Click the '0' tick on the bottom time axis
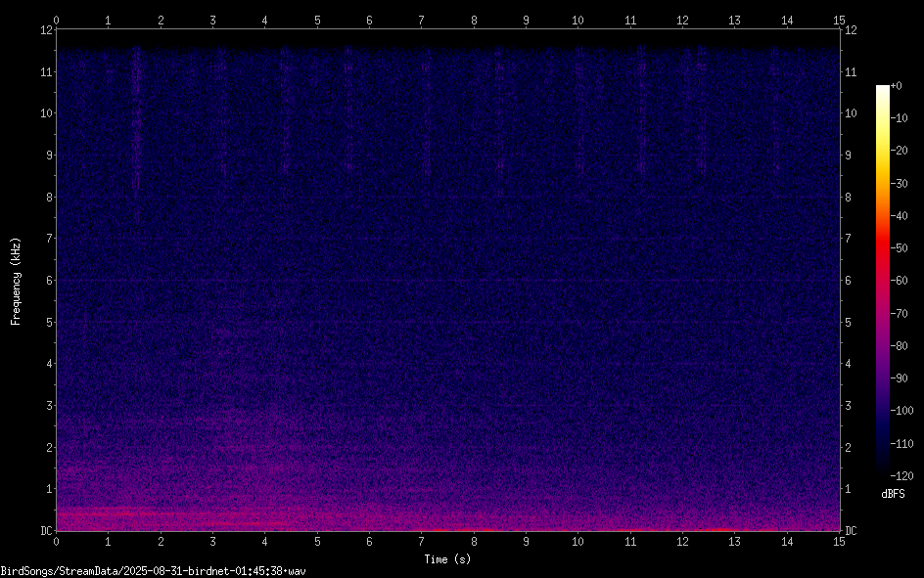The image size is (924, 578). 56,541
